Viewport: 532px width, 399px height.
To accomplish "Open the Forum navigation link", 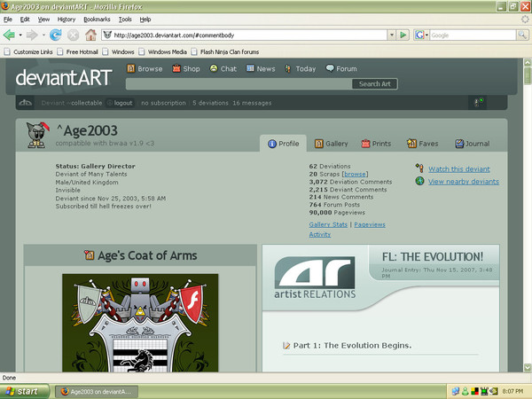I will [x=341, y=68].
